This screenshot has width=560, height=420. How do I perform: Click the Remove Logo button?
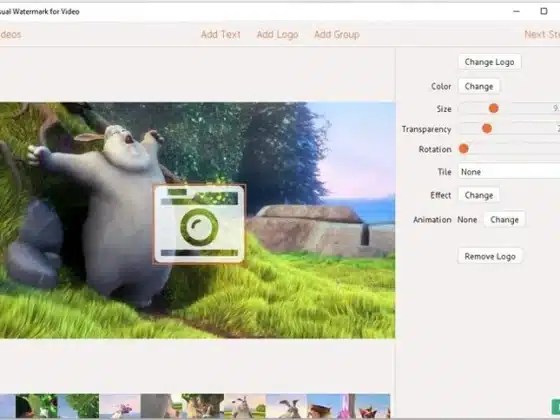pos(490,256)
